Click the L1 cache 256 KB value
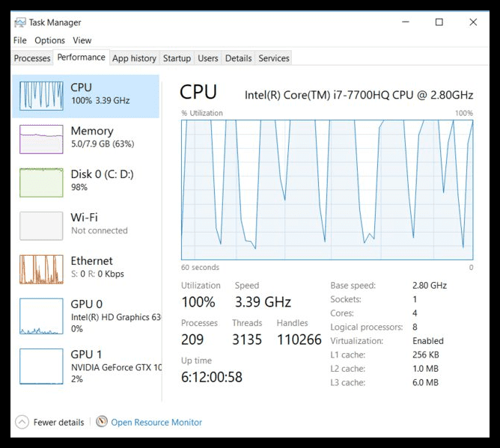The height and width of the screenshot is (448, 500). pyautogui.click(x=426, y=355)
